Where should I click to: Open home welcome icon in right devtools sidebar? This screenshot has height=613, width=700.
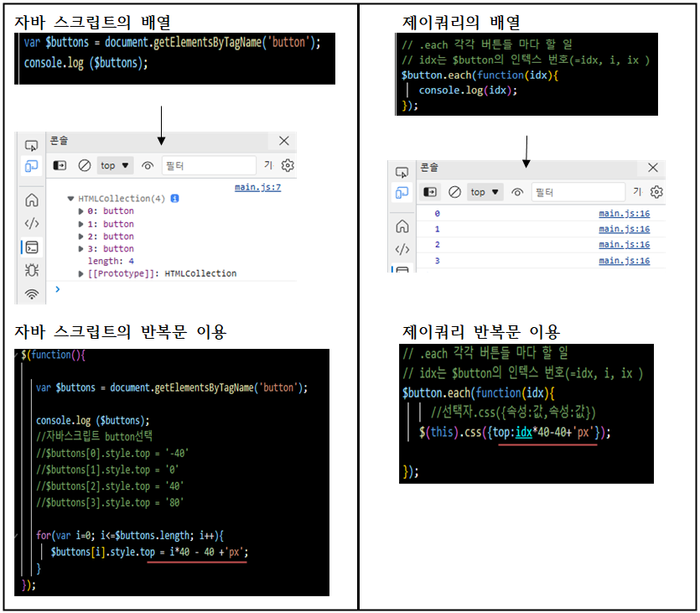402,226
